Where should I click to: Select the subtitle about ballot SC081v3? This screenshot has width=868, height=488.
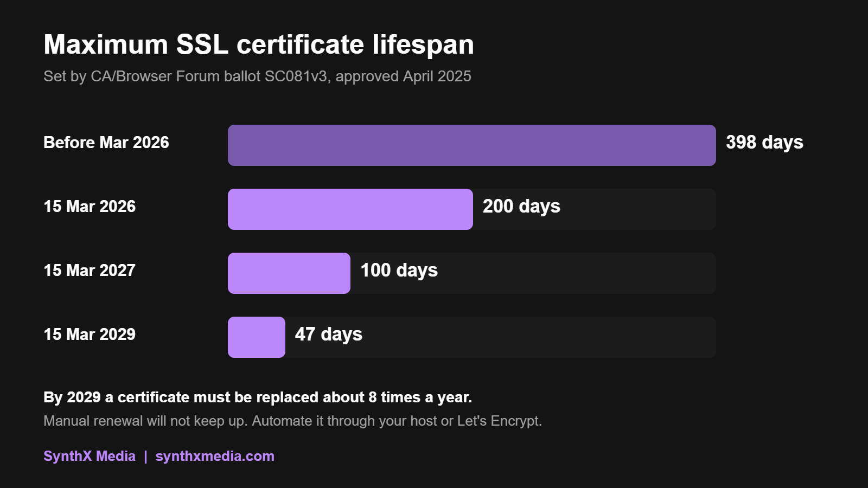coord(257,76)
